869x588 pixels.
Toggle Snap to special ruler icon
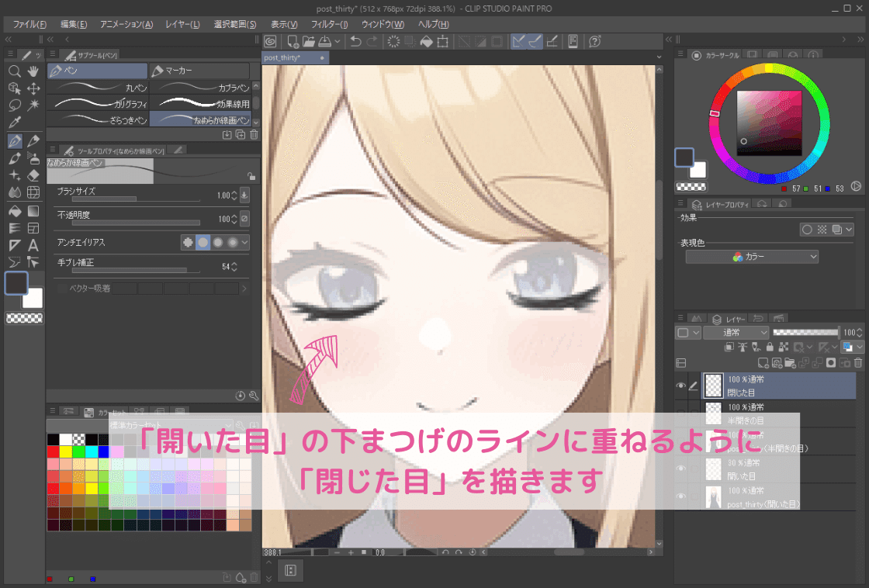535,42
